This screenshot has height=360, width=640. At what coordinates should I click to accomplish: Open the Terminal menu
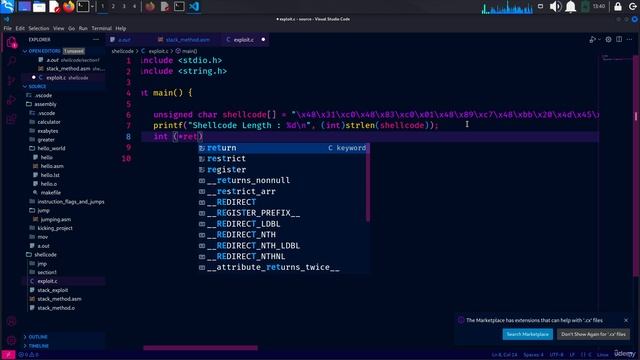(101, 29)
